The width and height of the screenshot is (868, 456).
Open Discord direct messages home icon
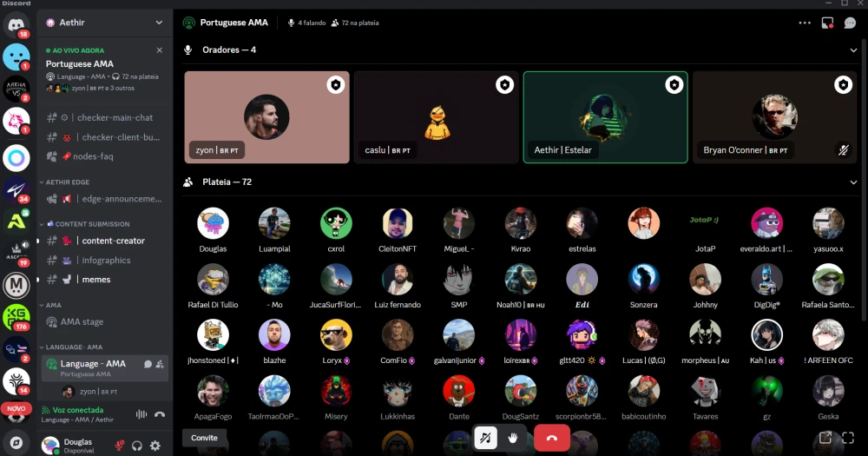[16, 24]
